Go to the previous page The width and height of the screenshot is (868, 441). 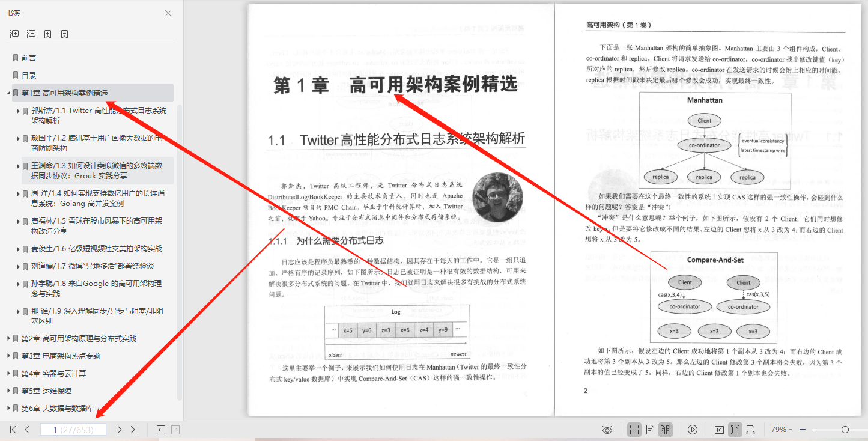(x=27, y=430)
